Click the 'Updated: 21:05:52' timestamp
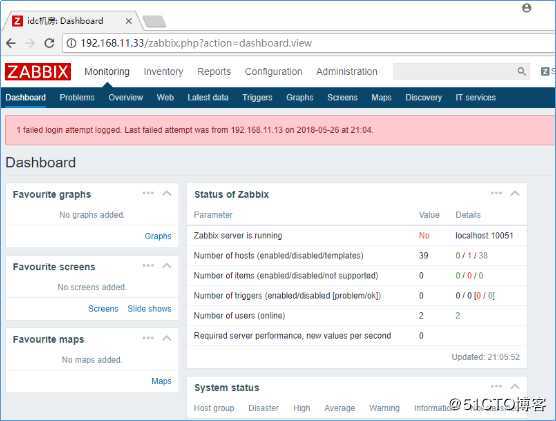The width and height of the screenshot is (556, 421). click(486, 357)
